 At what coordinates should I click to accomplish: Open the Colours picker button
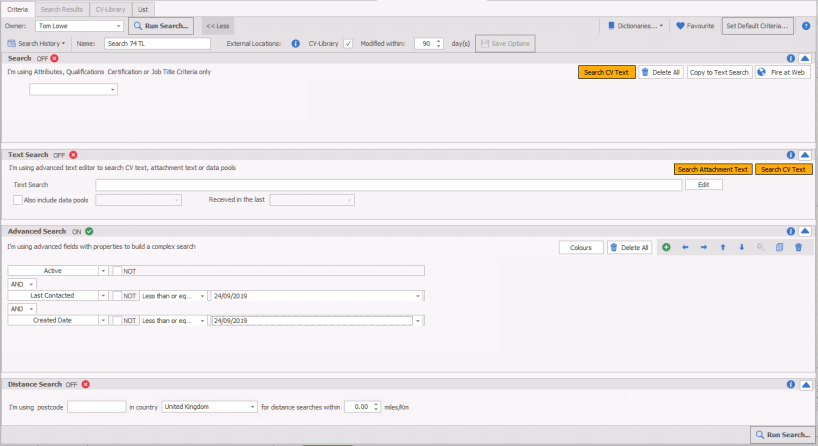click(581, 247)
